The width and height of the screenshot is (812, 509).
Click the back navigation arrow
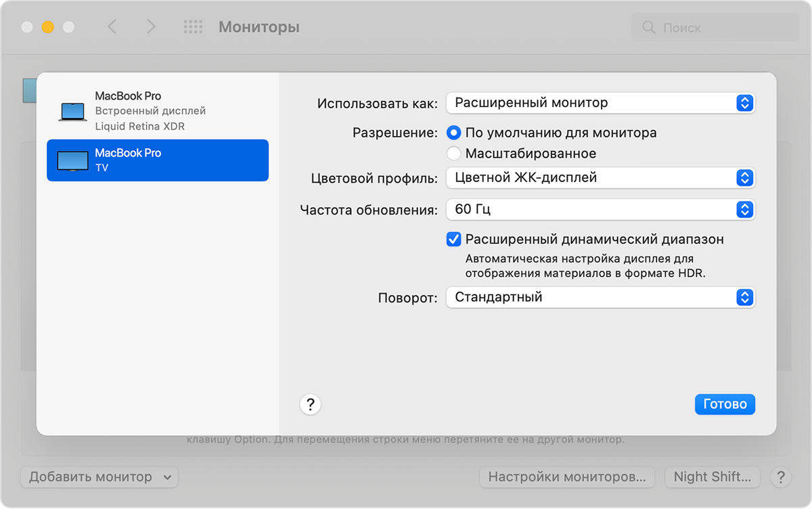tap(112, 27)
